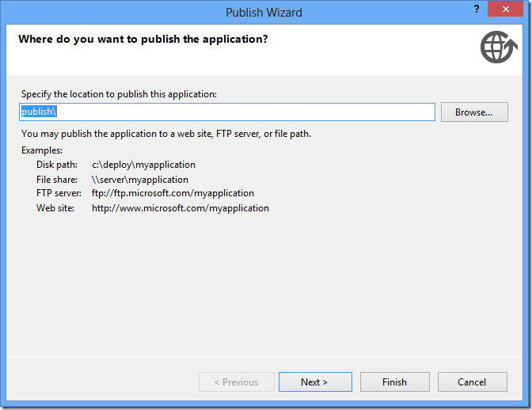
Task: Go to the next step with Next >
Action: (x=314, y=382)
